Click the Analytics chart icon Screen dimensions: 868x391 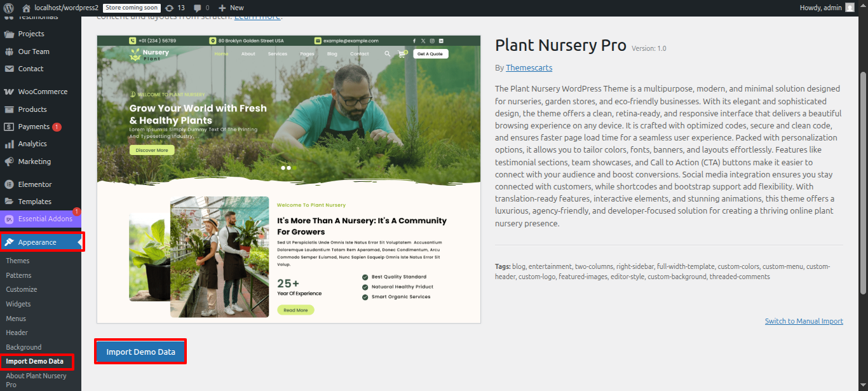9,144
